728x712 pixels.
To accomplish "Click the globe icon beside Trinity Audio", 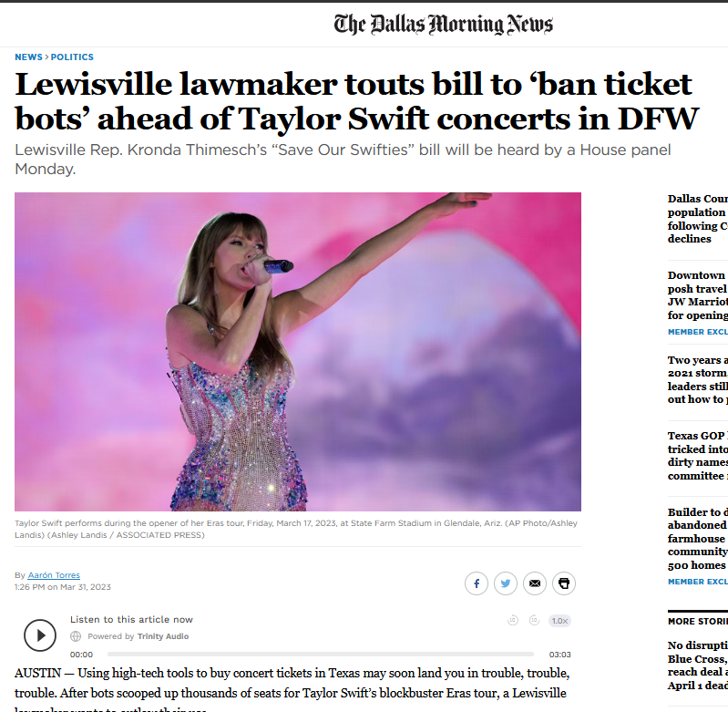I will coord(76,636).
